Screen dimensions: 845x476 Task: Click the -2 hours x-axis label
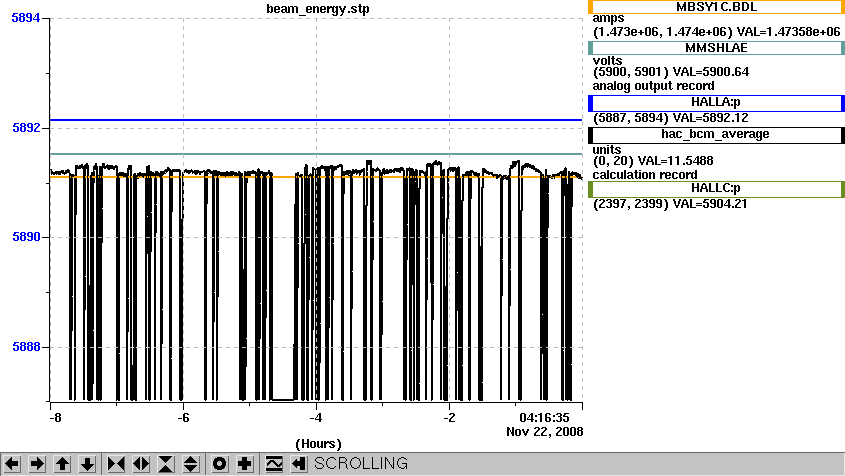pos(449,418)
